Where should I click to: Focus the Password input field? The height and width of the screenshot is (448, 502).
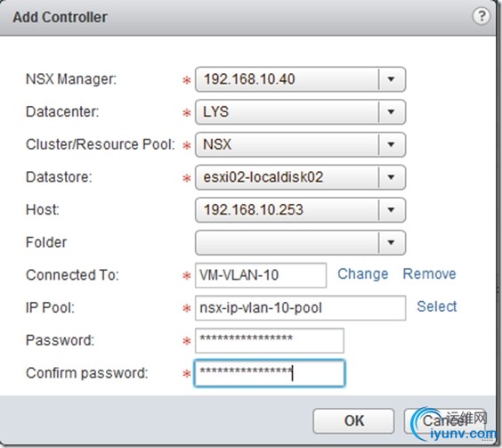(270, 340)
